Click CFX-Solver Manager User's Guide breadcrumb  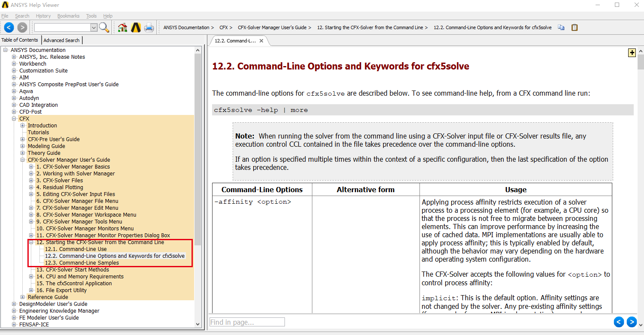point(272,27)
